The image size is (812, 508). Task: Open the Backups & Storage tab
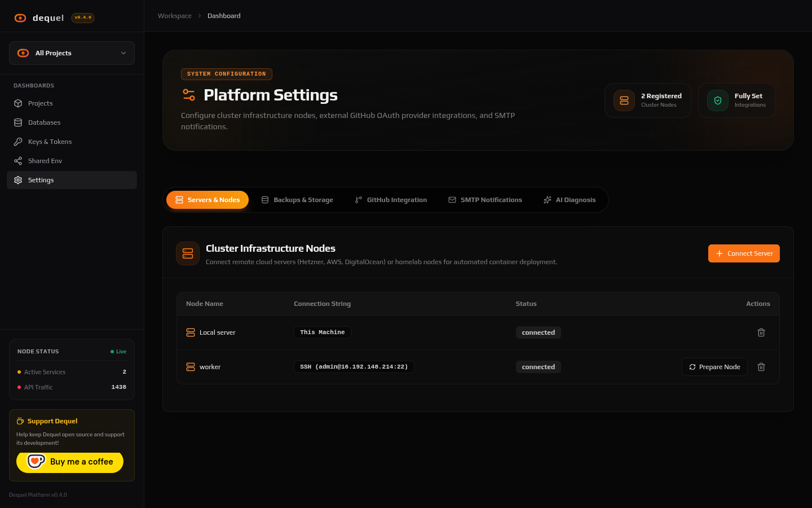point(297,200)
